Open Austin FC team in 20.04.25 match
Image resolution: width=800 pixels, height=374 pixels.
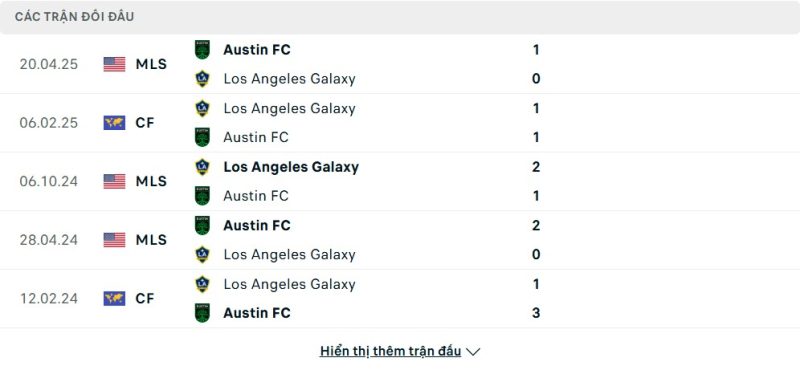point(257,49)
